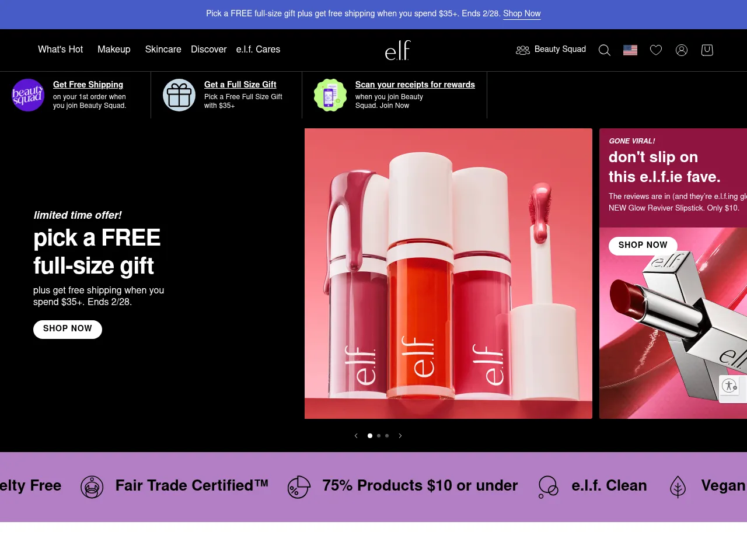This screenshot has height=560, width=747.
Task: Click the SHOP NOW button for free gift
Action: tap(67, 330)
